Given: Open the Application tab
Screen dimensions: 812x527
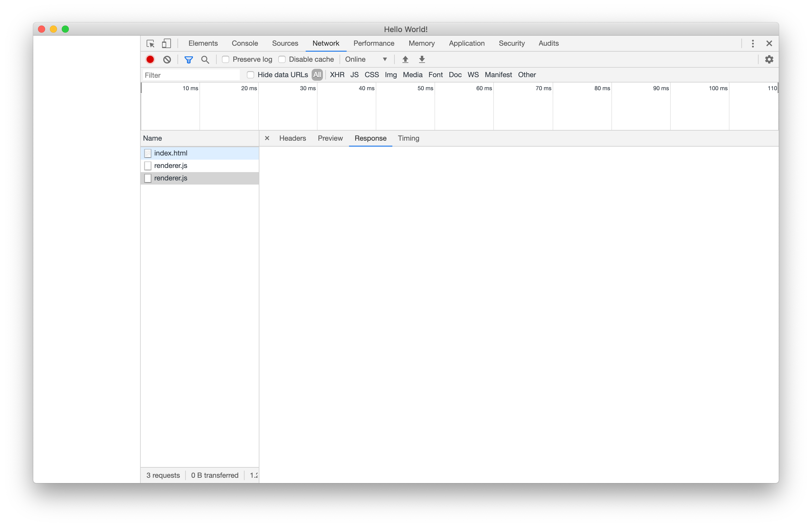Looking at the screenshot, I should pyautogui.click(x=467, y=43).
